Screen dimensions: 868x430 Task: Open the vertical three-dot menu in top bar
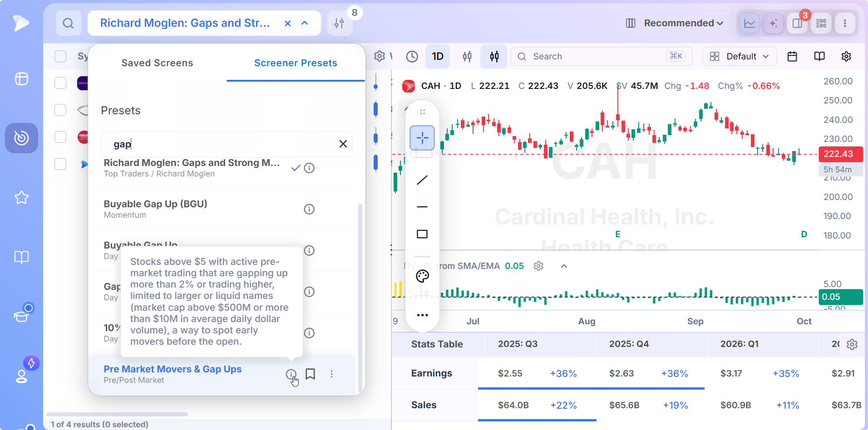point(845,23)
